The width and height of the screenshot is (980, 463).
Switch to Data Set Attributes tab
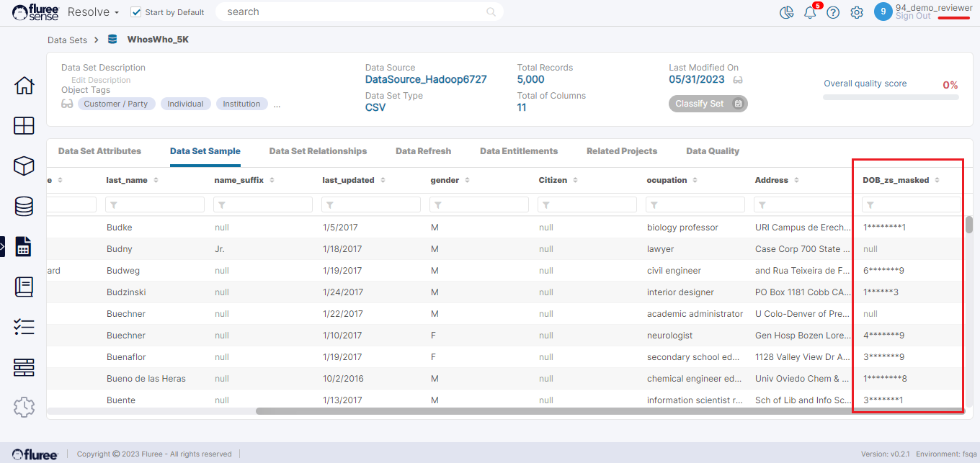tap(99, 151)
